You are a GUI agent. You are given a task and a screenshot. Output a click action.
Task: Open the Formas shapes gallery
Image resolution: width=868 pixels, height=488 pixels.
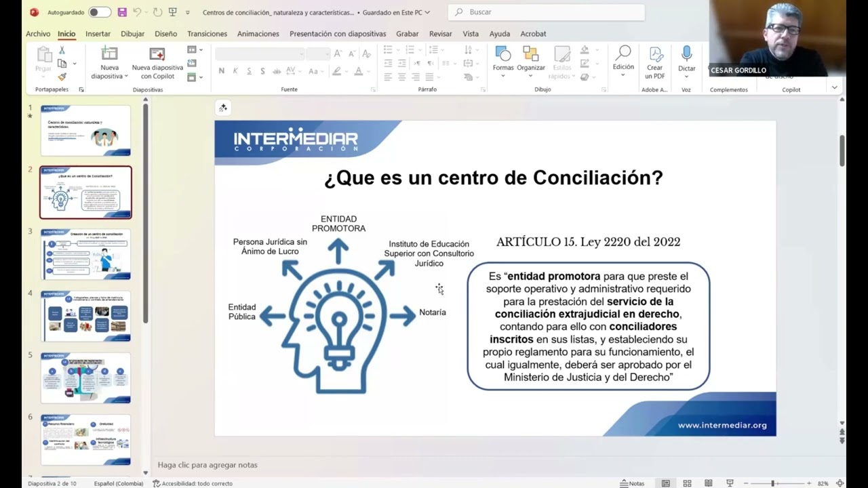(503, 62)
